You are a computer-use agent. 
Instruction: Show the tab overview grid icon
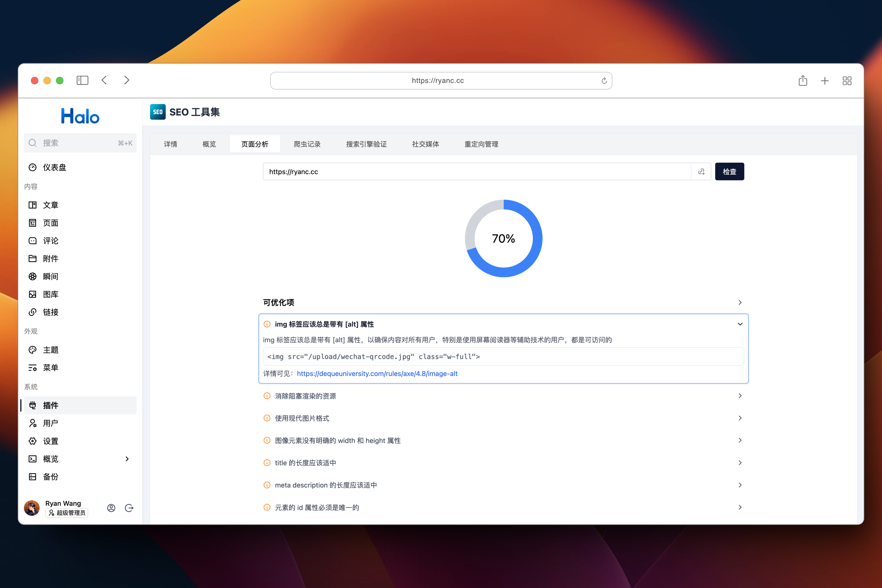tap(847, 81)
